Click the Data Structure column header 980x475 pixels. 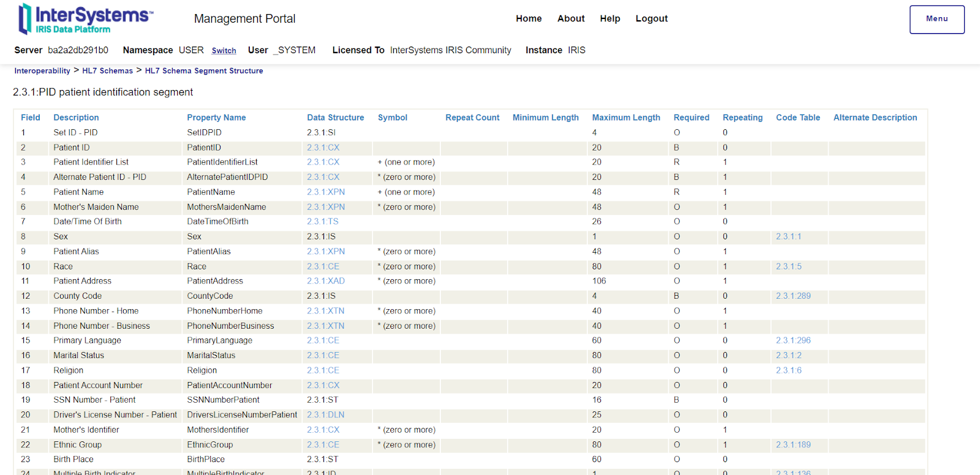(x=336, y=118)
